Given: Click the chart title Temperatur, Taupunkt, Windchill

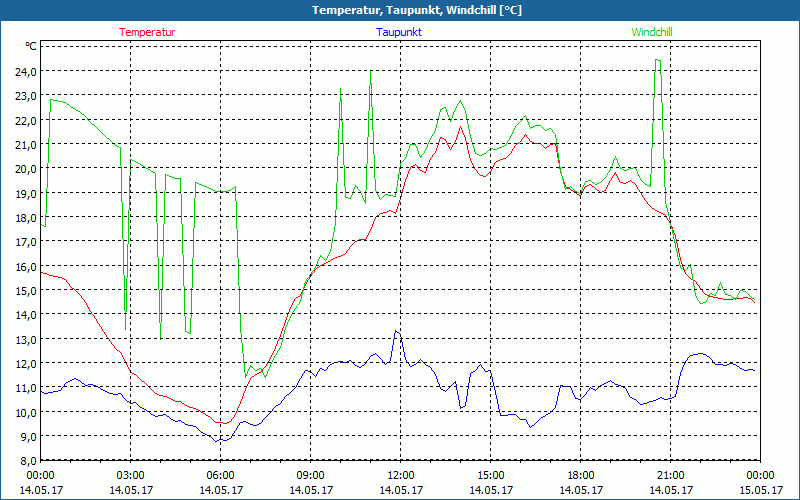Looking at the screenshot, I should [417, 10].
